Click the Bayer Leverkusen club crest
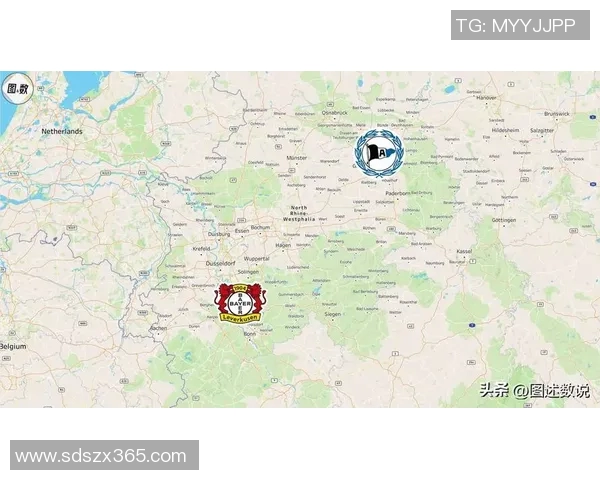 [240, 304]
